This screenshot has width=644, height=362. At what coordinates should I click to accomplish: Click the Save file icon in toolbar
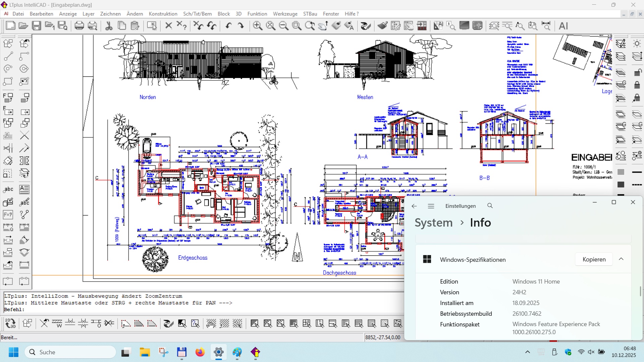point(36,26)
